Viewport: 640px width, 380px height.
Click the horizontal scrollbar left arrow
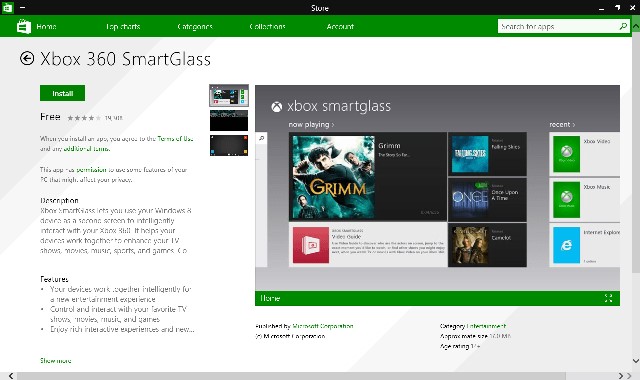(x=11, y=376)
